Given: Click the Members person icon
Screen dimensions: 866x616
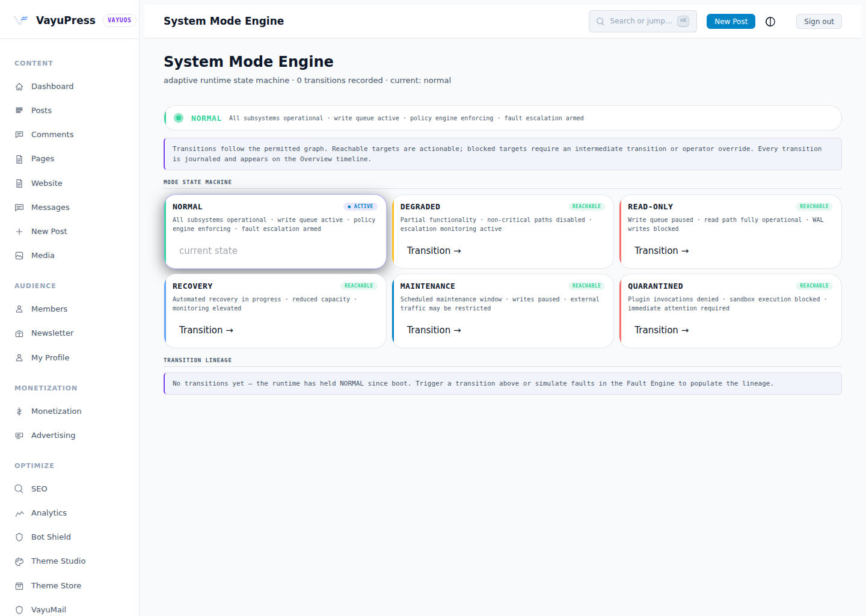Looking at the screenshot, I should [x=19, y=309].
